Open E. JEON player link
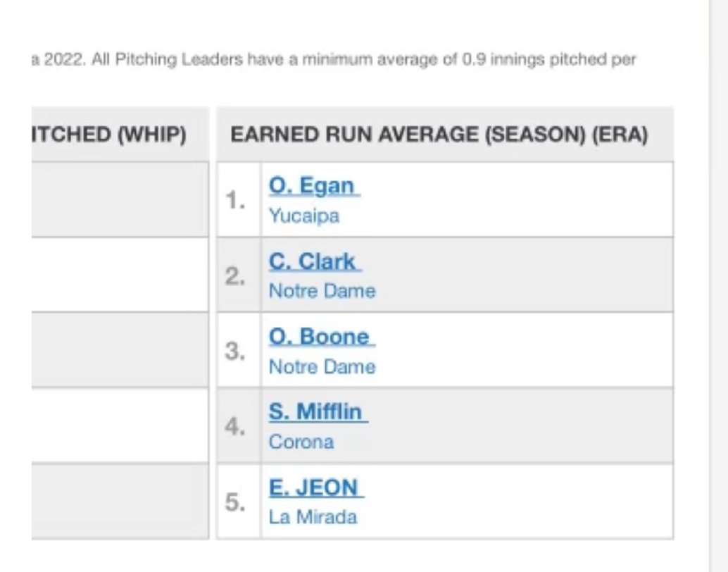The width and height of the screenshot is (728, 572). click(x=316, y=487)
